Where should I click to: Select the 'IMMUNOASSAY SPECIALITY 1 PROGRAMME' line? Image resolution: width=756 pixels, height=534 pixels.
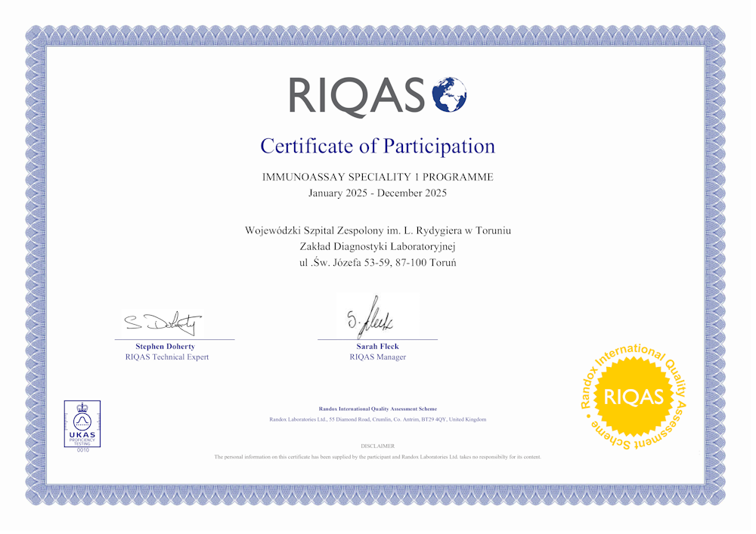377,177
